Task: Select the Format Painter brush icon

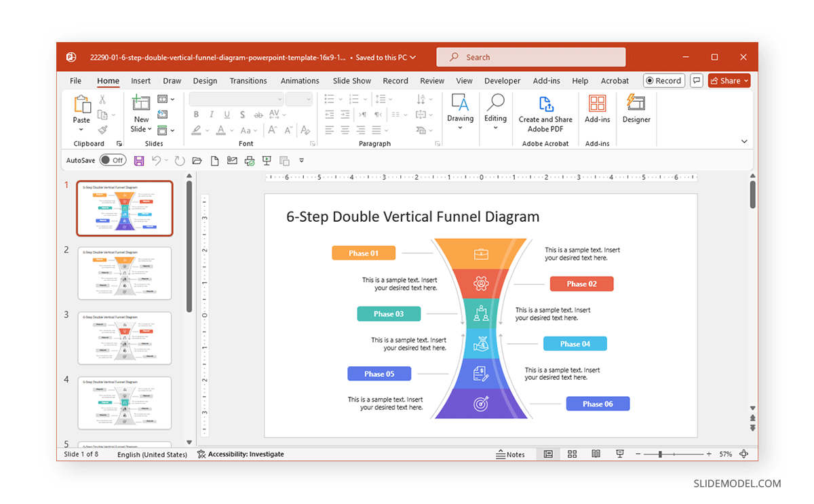Action: click(102, 130)
